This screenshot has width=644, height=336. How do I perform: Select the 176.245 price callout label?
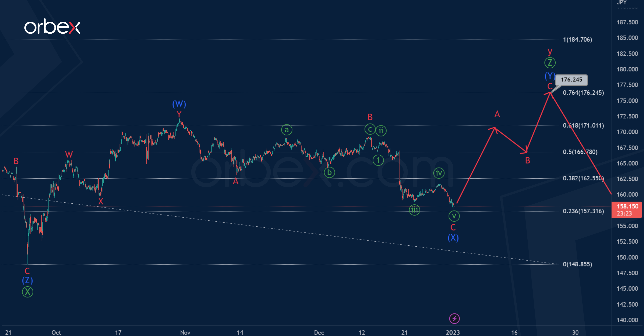point(571,80)
